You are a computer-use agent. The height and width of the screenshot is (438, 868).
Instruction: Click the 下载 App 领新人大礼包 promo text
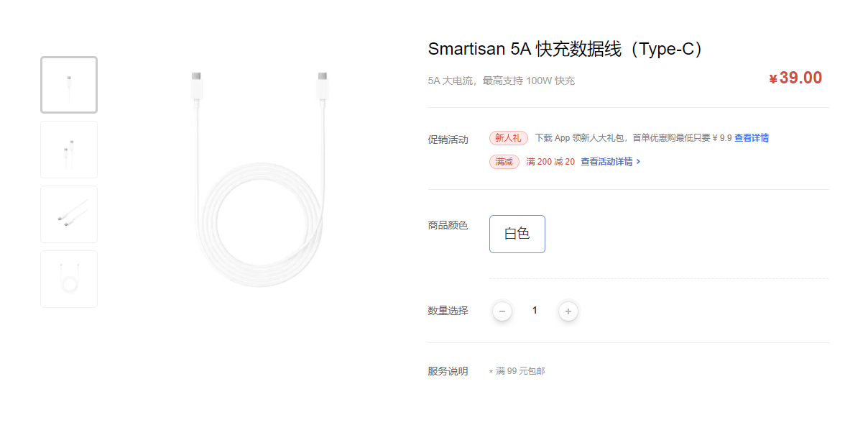click(x=632, y=138)
